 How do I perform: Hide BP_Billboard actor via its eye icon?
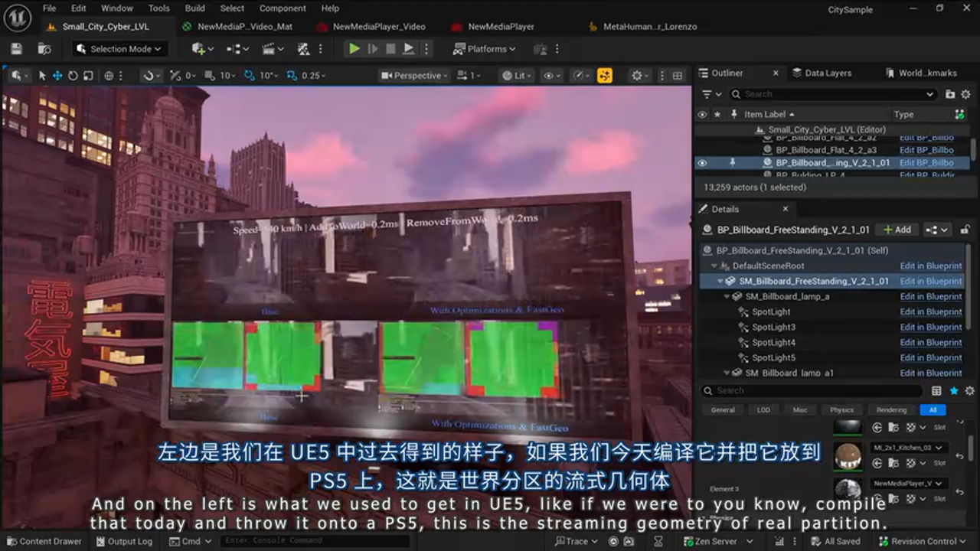pos(702,163)
